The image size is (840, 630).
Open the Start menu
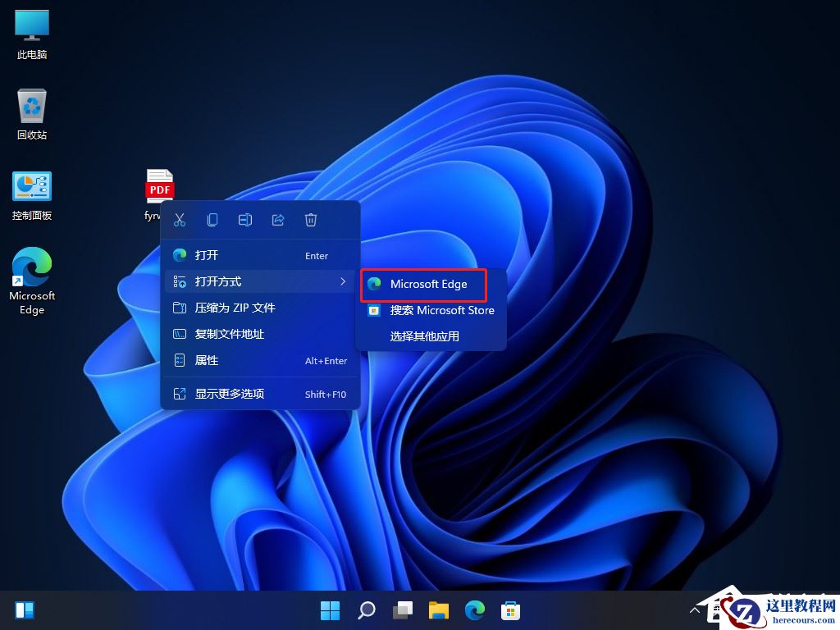pyautogui.click(x=330, y=609)
